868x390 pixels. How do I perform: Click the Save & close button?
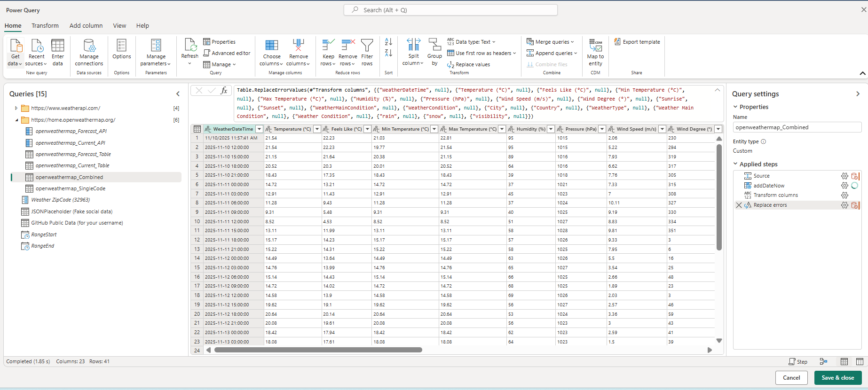[837, 378]
